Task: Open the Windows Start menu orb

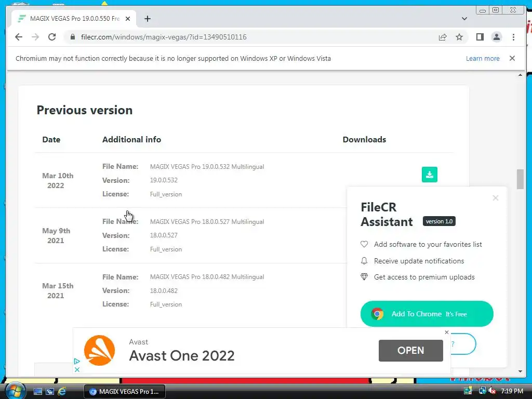Action: pos(15,391)
